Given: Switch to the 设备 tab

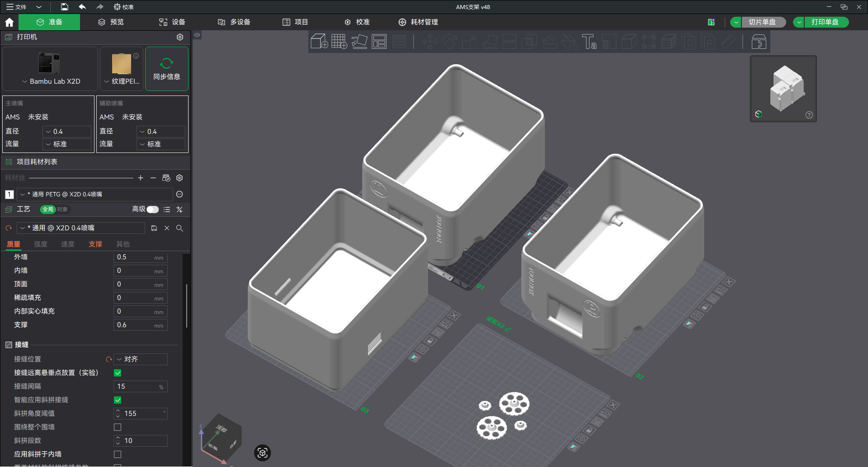Looking at the screenshot, I should point(172,22).
